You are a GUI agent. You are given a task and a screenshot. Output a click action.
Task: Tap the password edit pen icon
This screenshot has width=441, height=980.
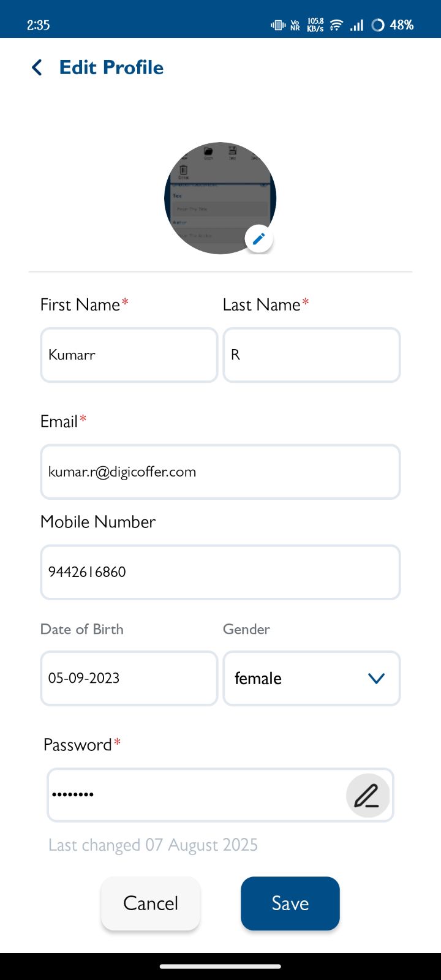pos(367,796)
